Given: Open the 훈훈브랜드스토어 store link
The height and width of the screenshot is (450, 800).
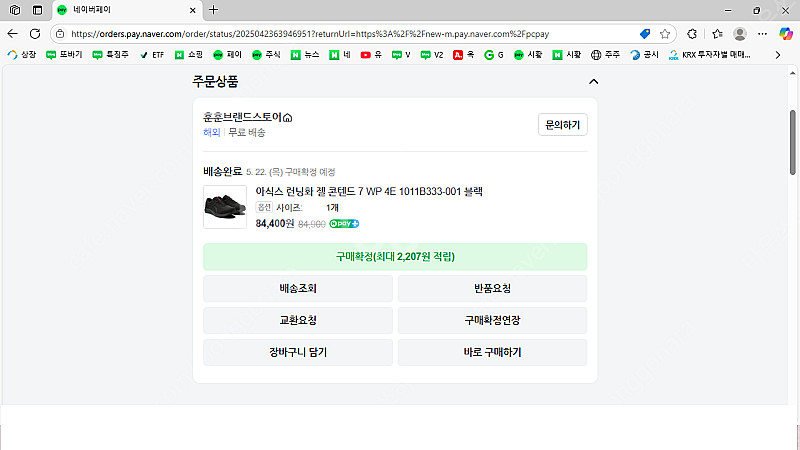Looking at the screenshot, I should pyautogui.click(x=247, y=117).
